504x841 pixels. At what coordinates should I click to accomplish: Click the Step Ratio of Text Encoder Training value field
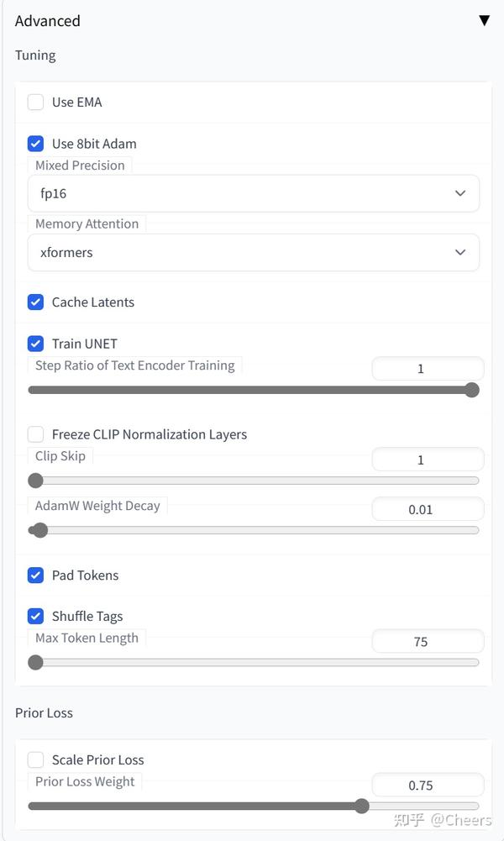(428, 368)
